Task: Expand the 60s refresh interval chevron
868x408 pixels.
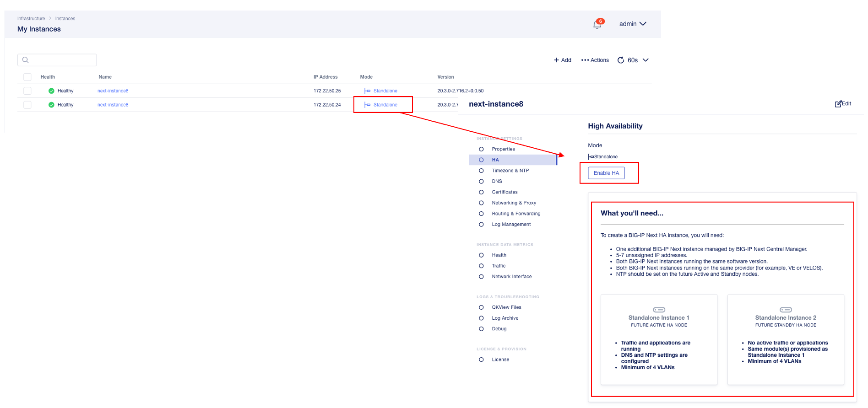Action: point(646,60)
